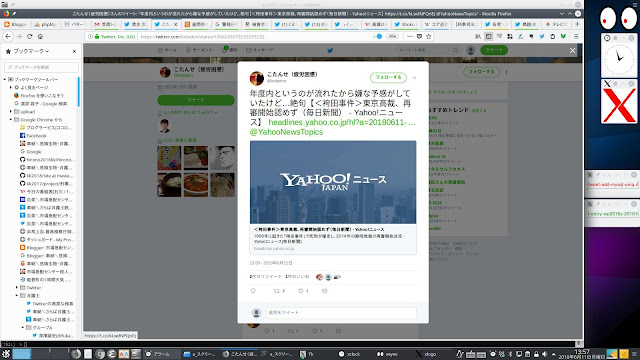The width and height of the screenshot is (640, 360).
Task: Close the tweet overlay with the X
Action: tap(573, 51)
